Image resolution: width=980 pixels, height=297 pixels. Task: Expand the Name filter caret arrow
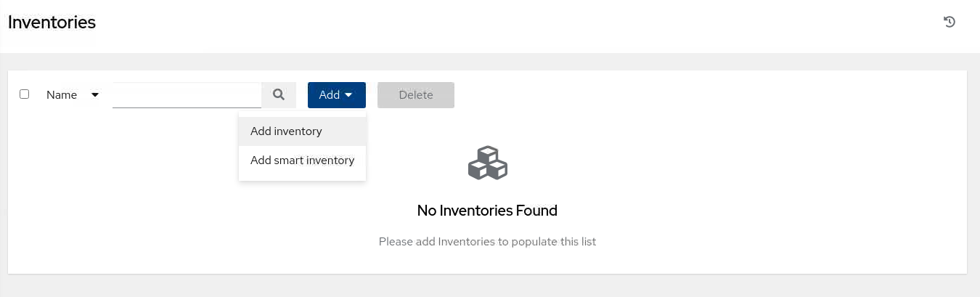[x=95, y=95]
